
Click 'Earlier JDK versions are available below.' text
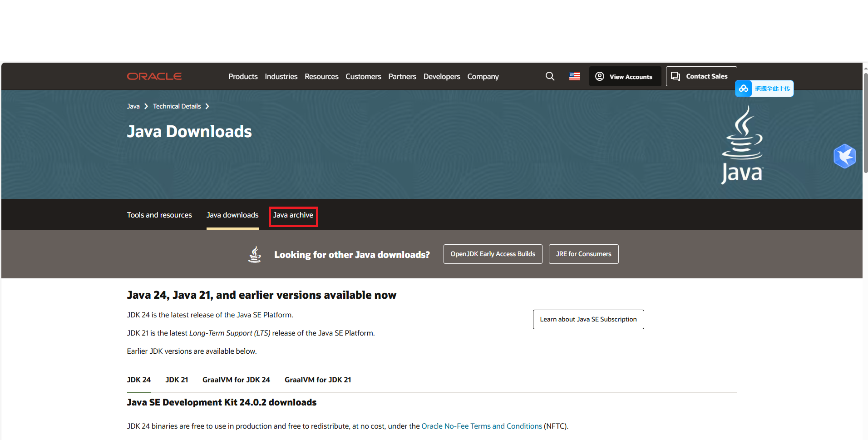pyautogui.click(x=192, y=351)
